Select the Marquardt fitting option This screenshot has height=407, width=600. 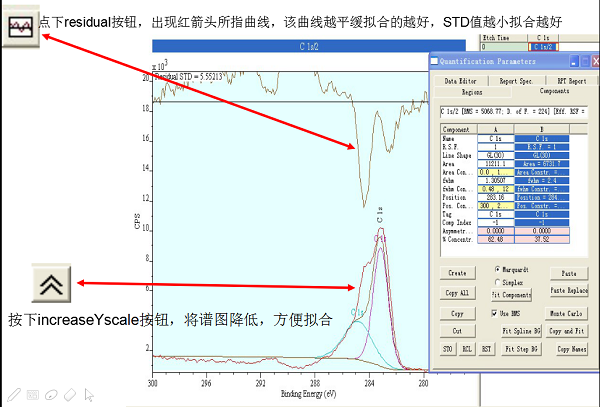point(498,269)
